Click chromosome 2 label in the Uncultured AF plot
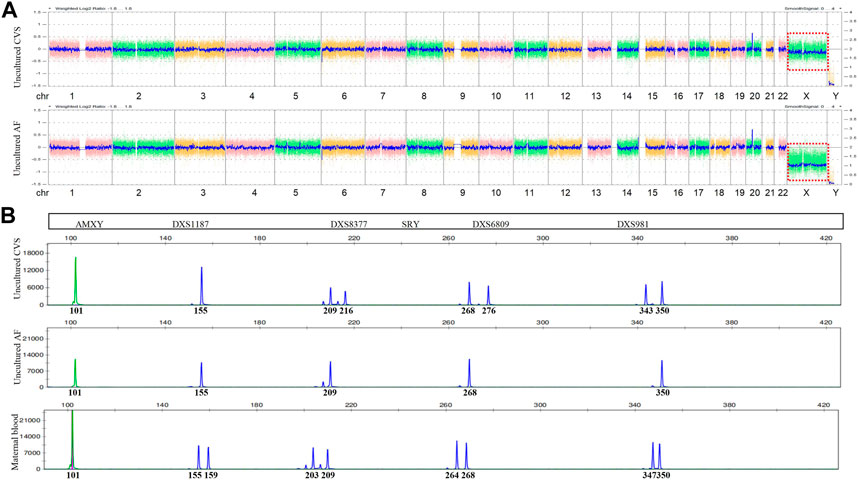Screen dimensions: 858x480 click(139, 193)
